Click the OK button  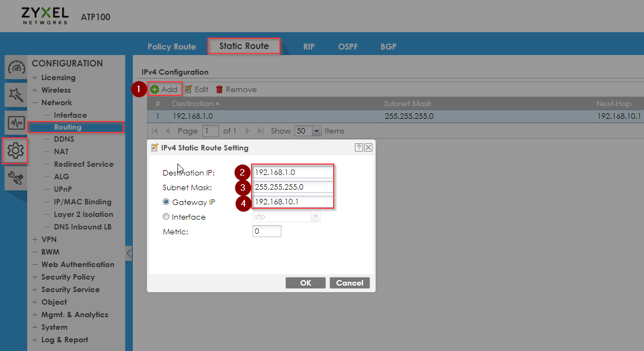coord(305,283)
